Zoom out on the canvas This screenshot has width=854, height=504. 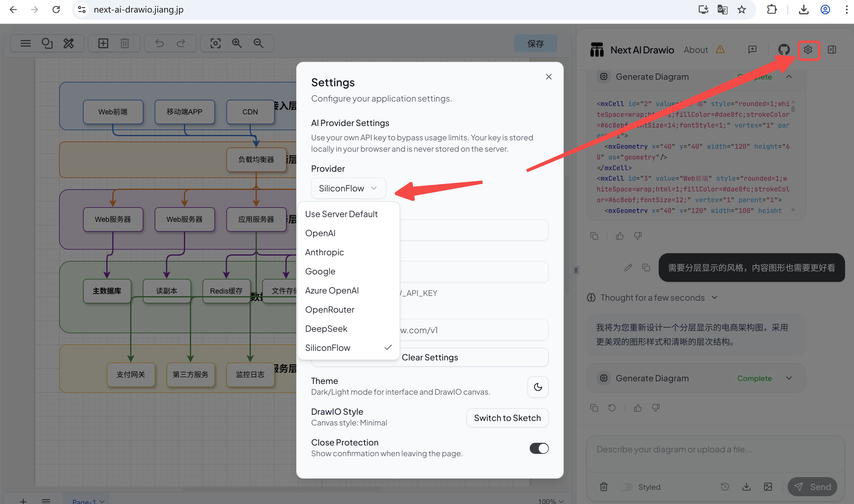(258, 43)
